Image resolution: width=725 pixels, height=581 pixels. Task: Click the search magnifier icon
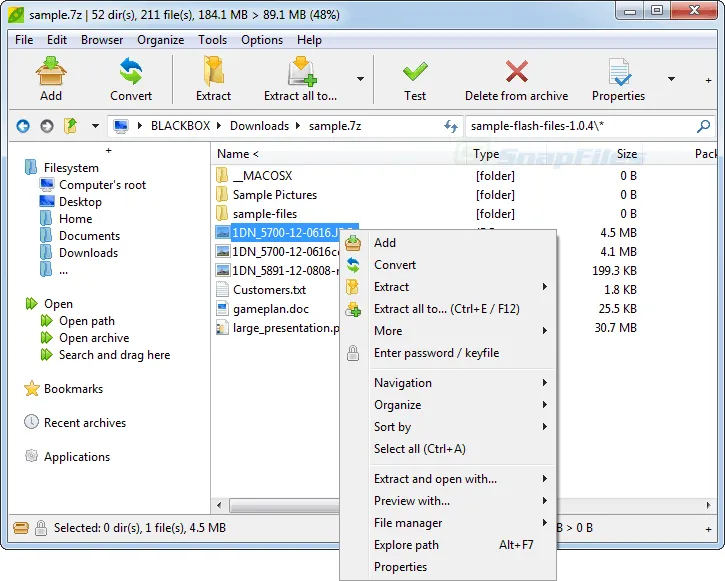(704, 126)
